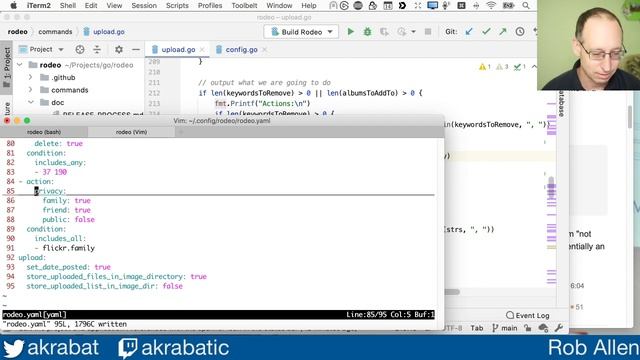The height and width of the screenshot is (360, 640).
Task: Open Event Log in status bar
Action: [x=528, y=315]
